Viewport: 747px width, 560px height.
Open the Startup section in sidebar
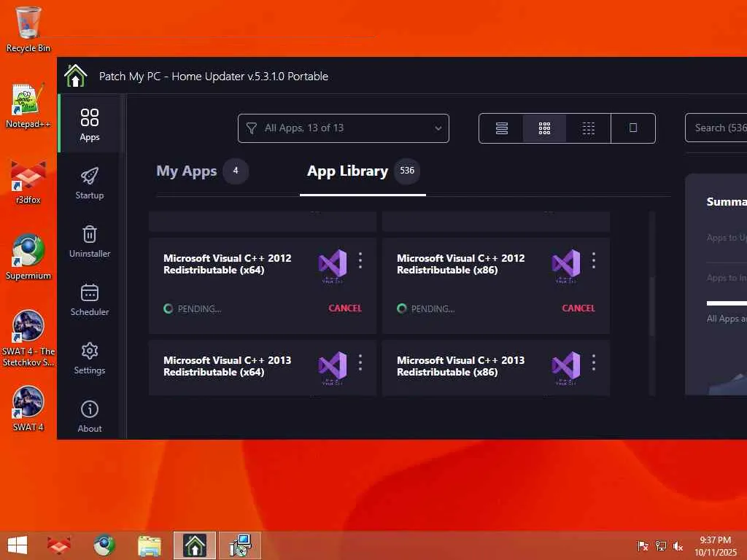90,183
